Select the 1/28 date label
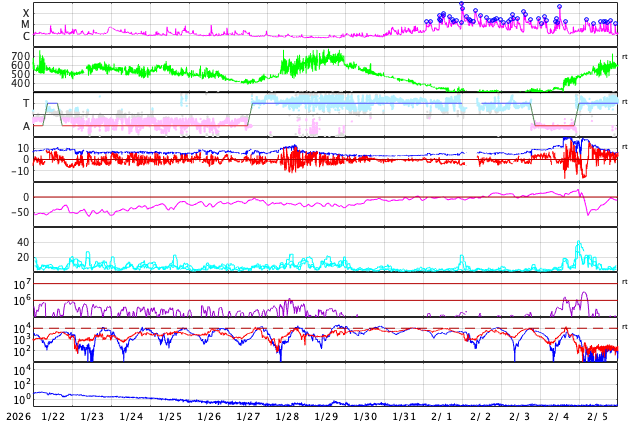This screenshot has width=634, height=424. (287, 416)
